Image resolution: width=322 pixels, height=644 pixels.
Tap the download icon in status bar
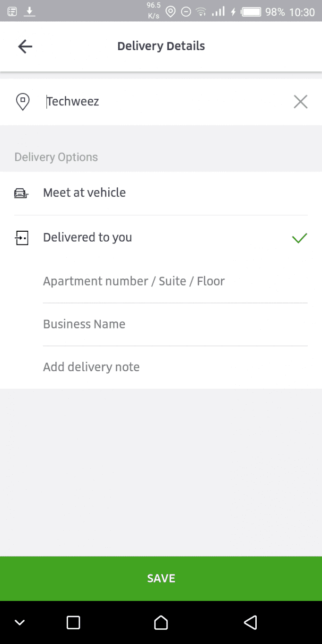click(30, 11)
